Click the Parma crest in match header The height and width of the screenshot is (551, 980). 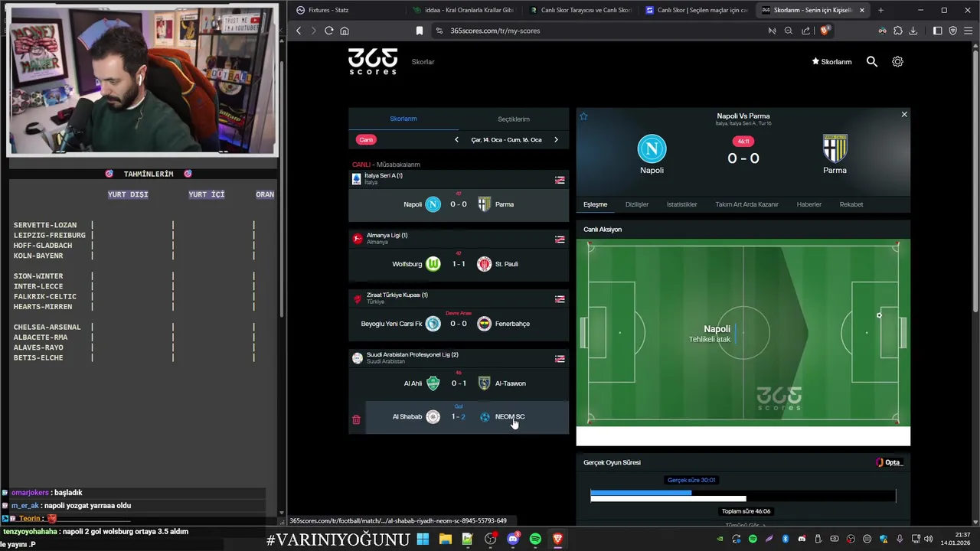[835, 148]
